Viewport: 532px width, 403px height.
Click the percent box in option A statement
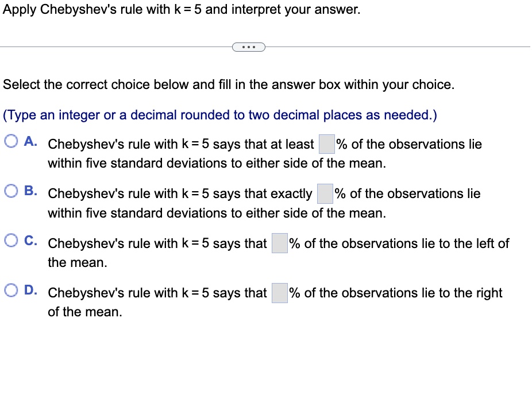point(327,144)
